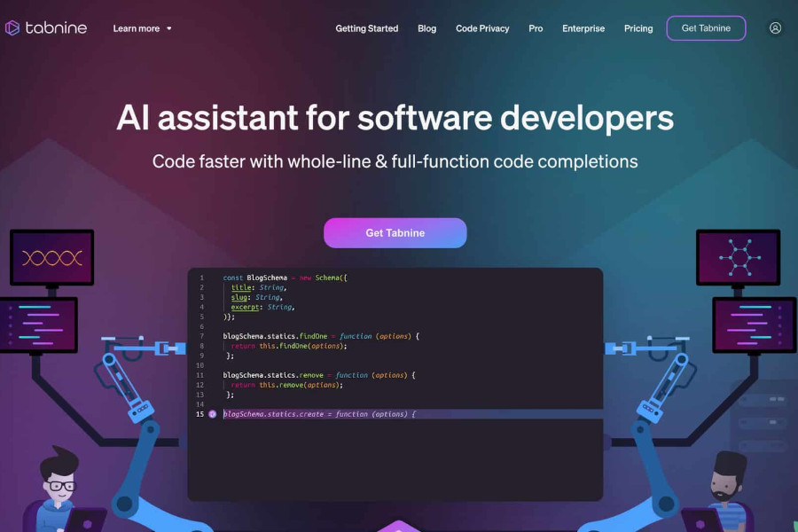Open the user account icon

775,28
